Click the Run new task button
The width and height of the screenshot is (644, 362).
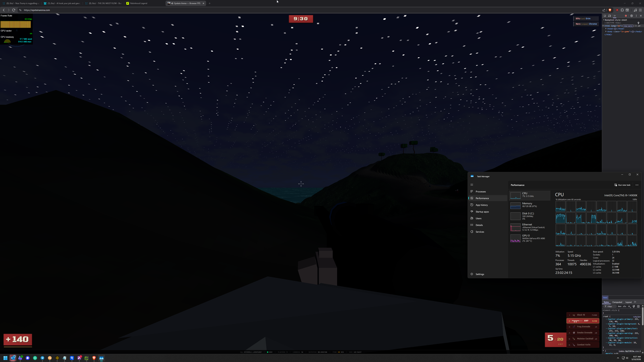point(622,185)
